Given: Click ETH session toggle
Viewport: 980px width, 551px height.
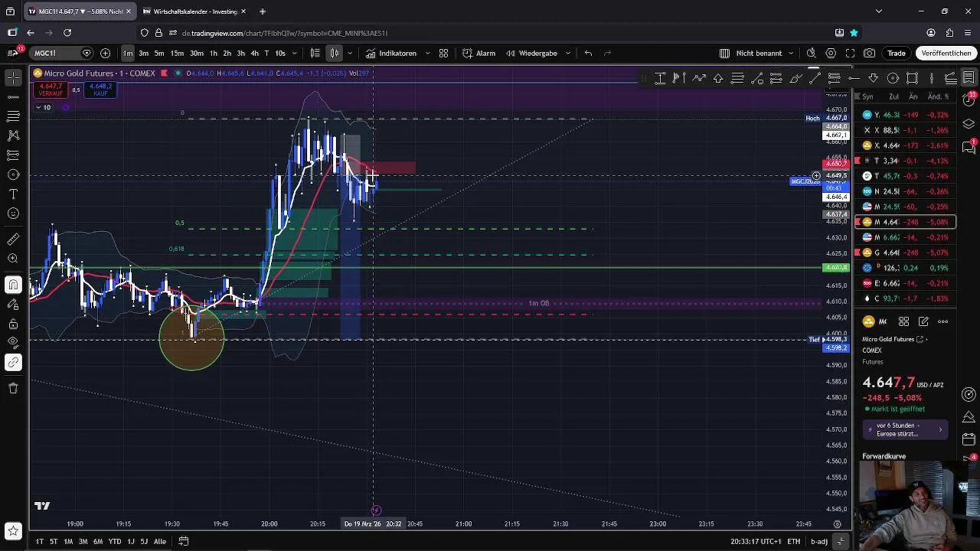Looking at the screenshot, I should (x=794, y=541).
